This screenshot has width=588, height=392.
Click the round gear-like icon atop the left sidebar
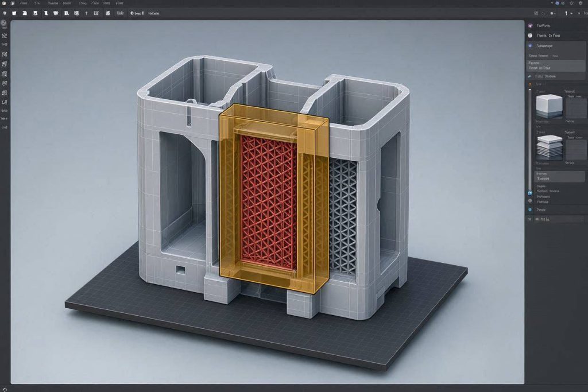[x=4, y=23]
